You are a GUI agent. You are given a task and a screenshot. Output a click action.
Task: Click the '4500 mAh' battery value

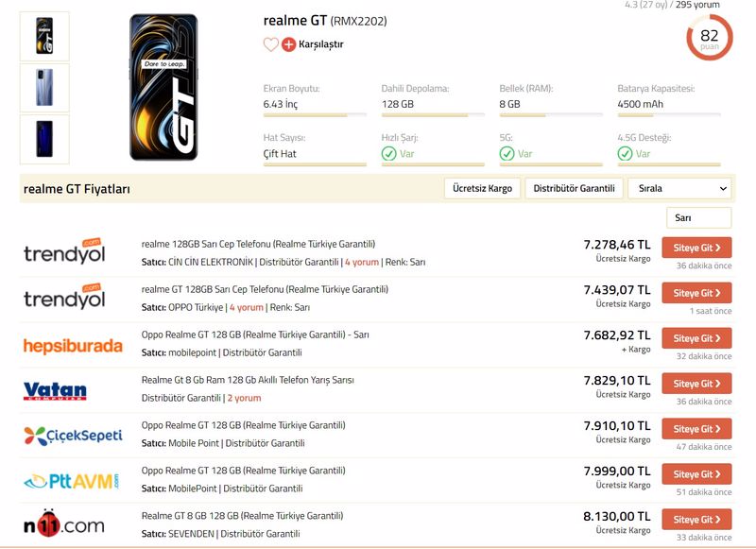(x=641, y=104)
